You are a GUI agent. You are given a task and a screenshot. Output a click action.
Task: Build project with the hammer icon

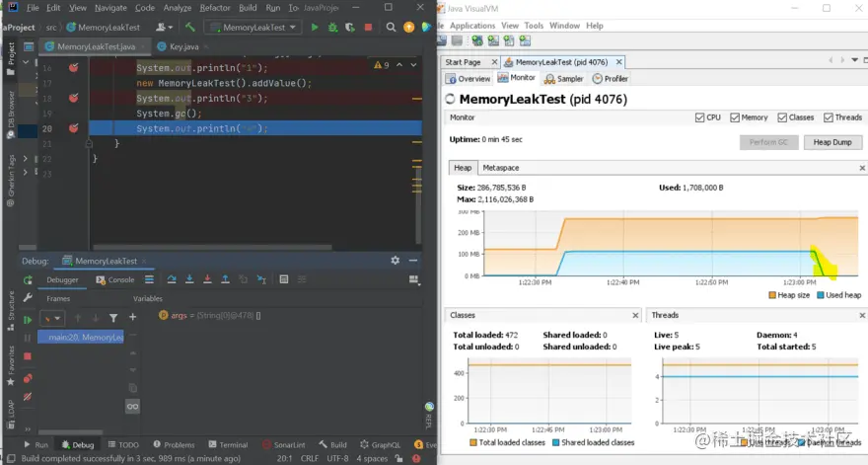pos(189,27)
